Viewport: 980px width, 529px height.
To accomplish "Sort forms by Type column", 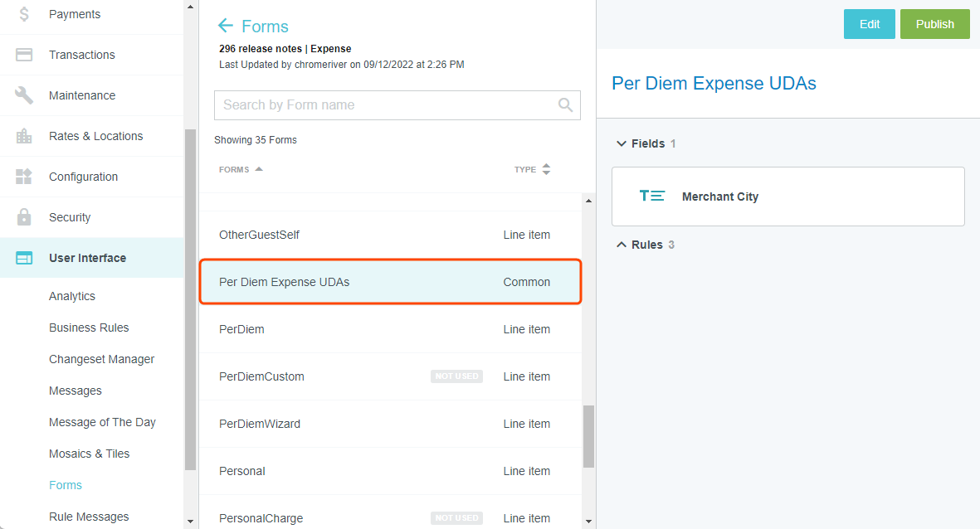I will pyautogui.click(x=531, y=169).
